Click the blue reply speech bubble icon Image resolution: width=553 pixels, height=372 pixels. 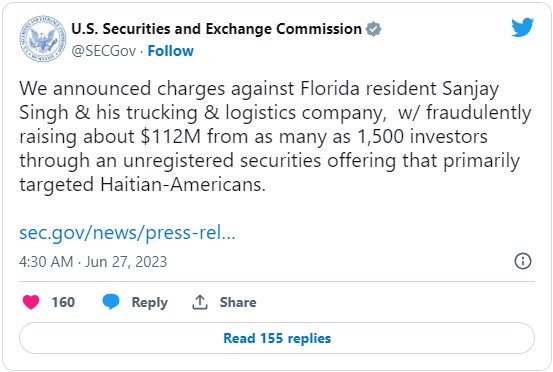pyautogui.click(x=111, y=302)
